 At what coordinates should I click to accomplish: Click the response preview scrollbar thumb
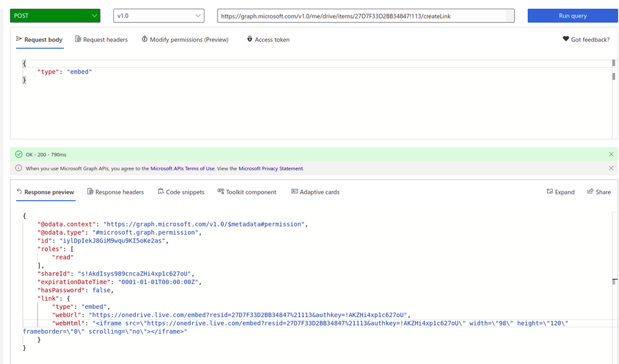point(615,281)
